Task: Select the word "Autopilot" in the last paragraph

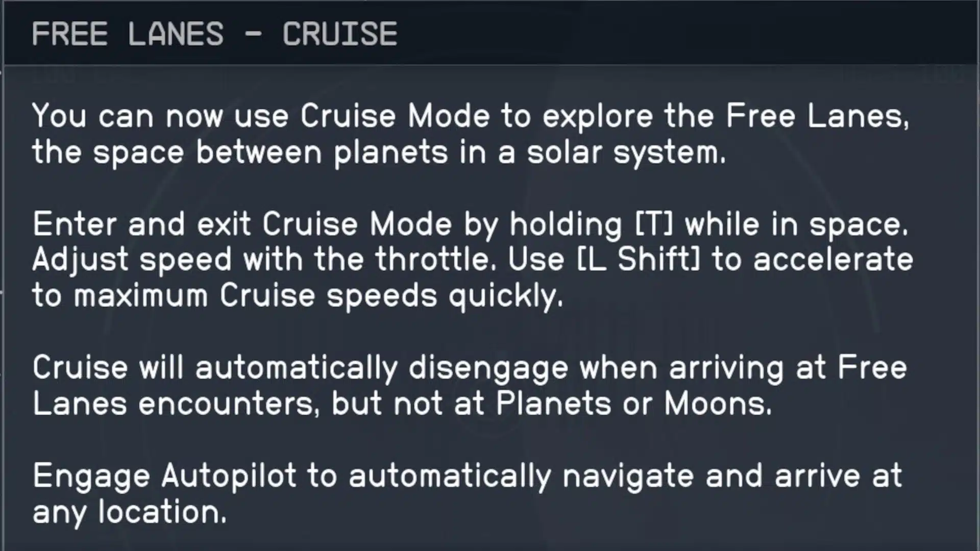Action: (229, 475)
